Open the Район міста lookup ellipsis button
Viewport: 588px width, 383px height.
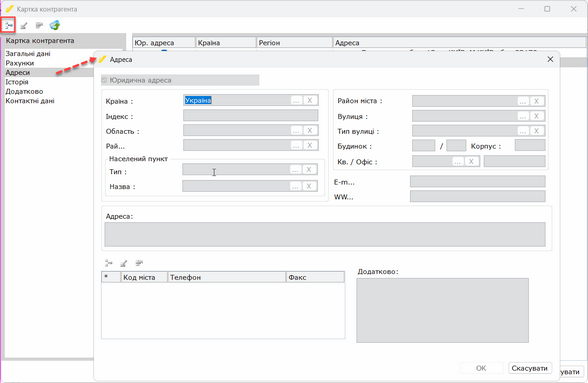click(523, 101)
